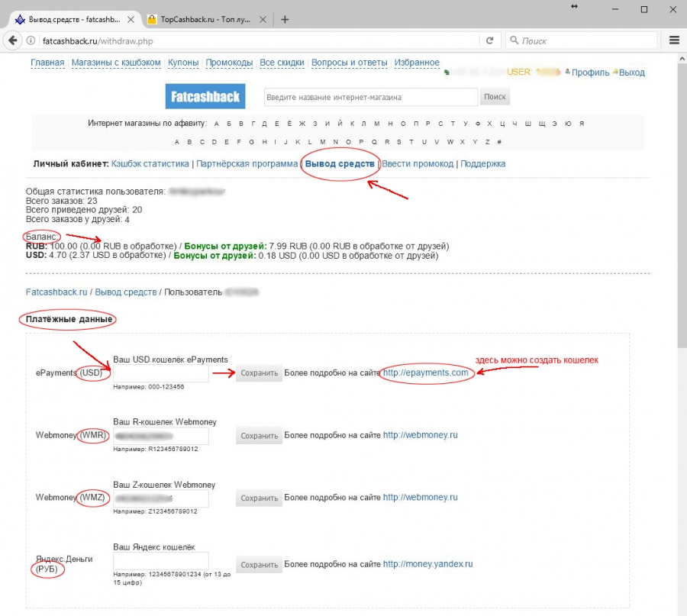The width and height of the screenshot is (687, 616).
Task: Open the http://epayments.com link
Action: click(x=426, y=373)
